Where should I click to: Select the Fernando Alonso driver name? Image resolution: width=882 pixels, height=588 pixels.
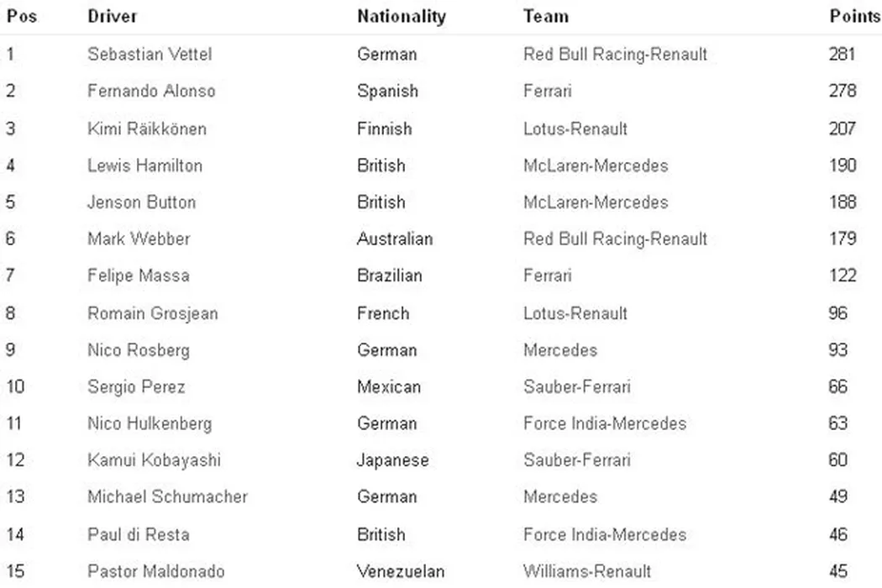click(x=151, y=91)
